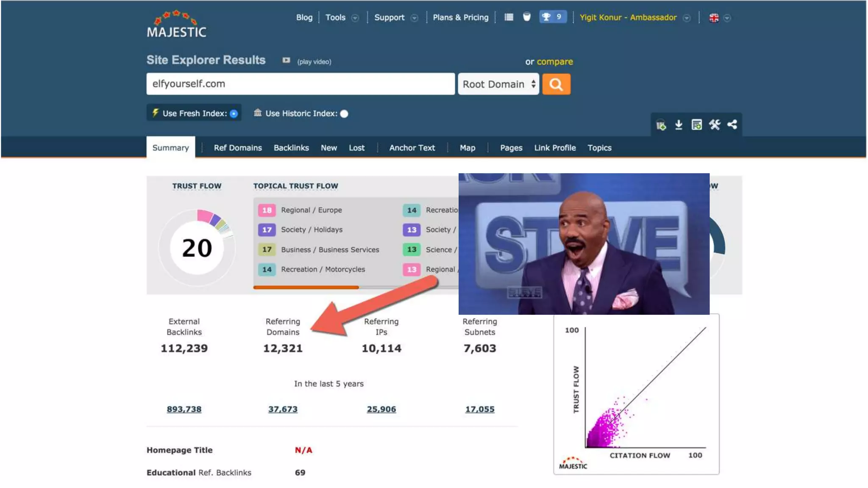Click the download arrow icon
The height and width of the screenshot is (488, 868).
(679, 125)
